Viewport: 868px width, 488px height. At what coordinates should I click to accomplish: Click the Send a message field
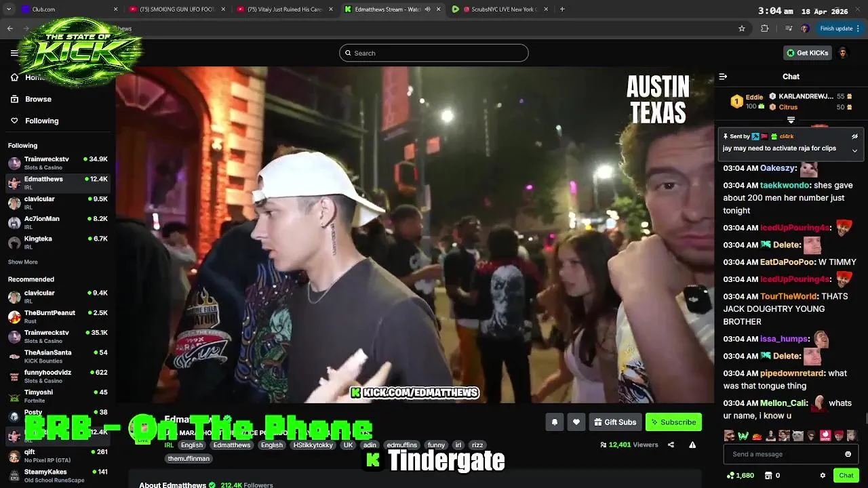[791, 454]
